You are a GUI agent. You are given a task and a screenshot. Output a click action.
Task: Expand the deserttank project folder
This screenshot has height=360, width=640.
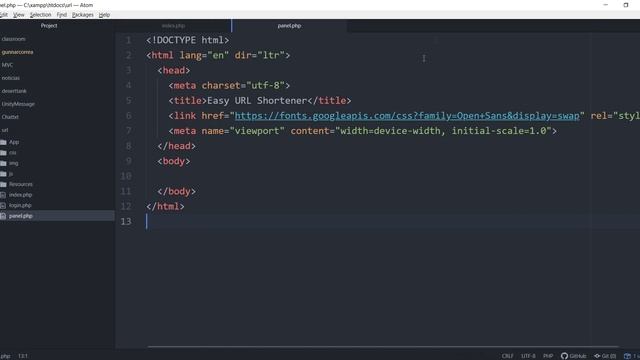coord(14,91)
